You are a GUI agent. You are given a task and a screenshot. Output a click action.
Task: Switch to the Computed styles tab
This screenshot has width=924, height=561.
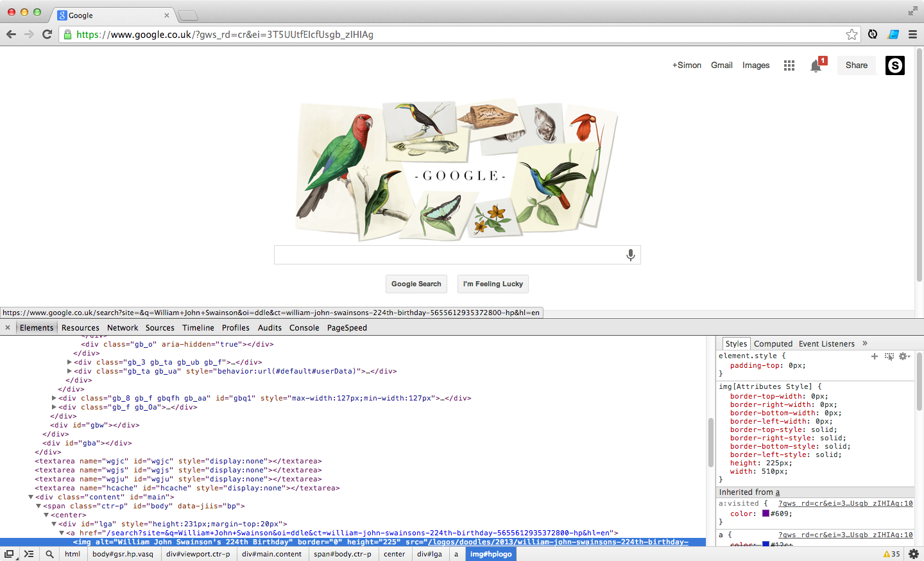[773, 343]
